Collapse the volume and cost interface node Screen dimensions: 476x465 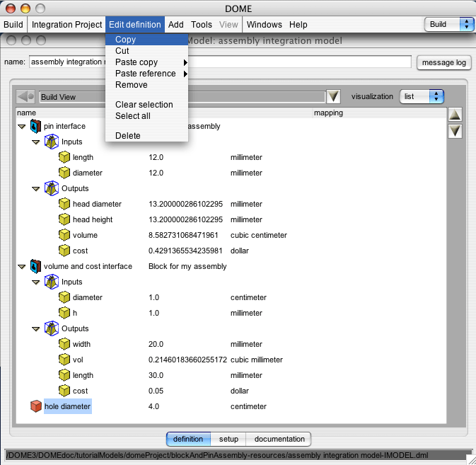(x=21, y=267)
